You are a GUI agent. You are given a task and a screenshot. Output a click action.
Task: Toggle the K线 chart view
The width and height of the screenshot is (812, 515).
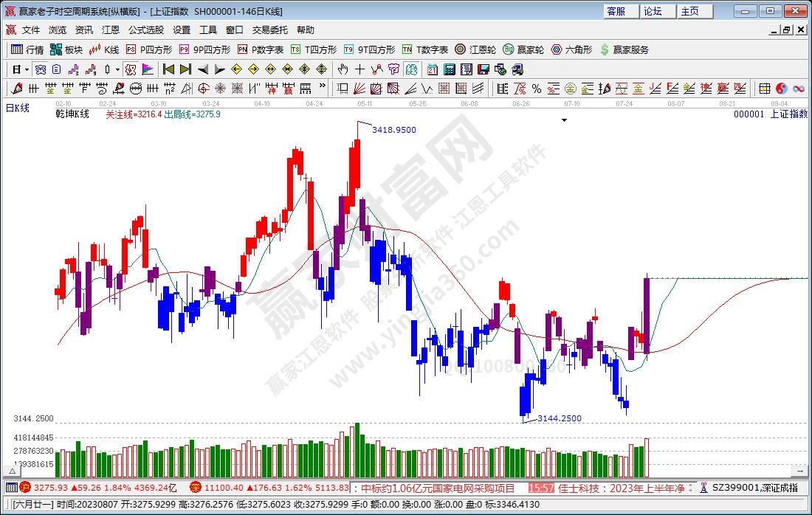(x=104, y=49)
